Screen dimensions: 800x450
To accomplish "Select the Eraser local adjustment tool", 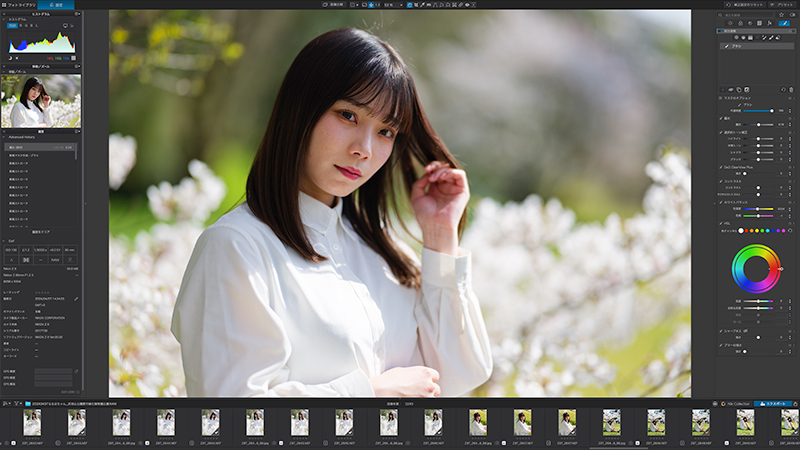I will [778, 37].
